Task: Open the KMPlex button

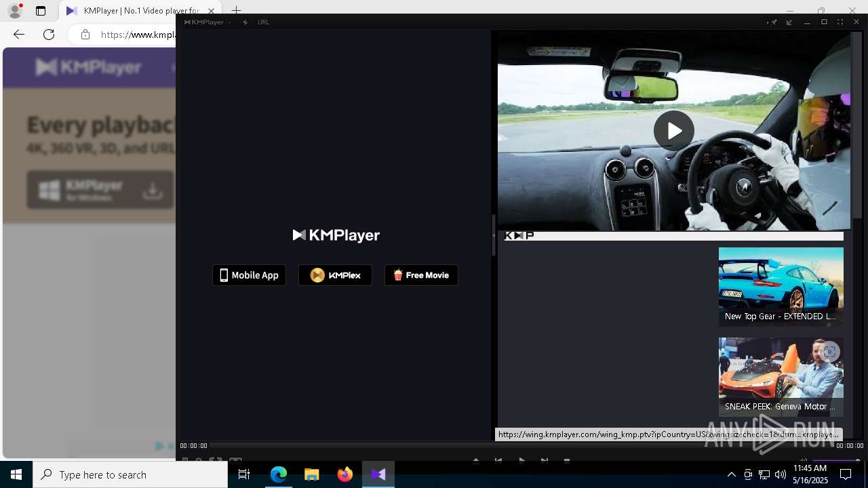Action: pyautogui.click(x=335, y=275)
